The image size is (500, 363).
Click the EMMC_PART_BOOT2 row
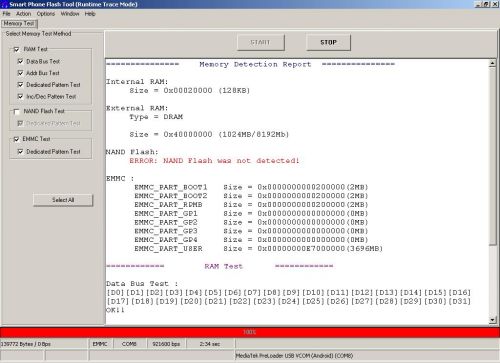[x=251, y=196]
